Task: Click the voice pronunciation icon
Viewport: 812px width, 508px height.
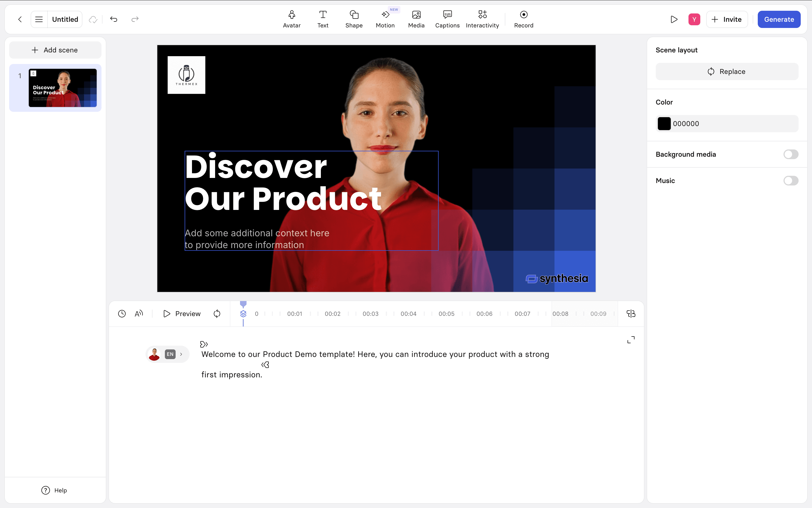Action: 139,313
